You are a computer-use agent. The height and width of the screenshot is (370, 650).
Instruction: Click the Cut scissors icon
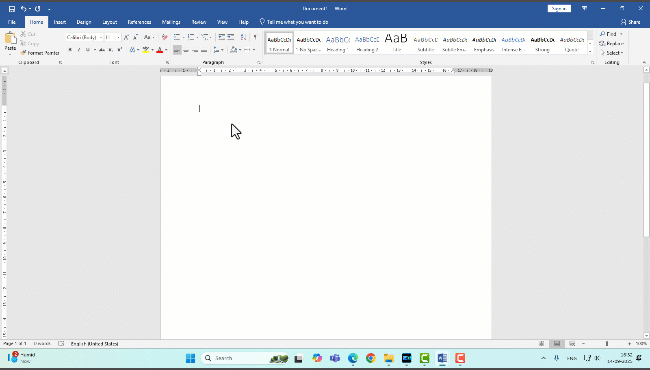click(x=23, y=34)
